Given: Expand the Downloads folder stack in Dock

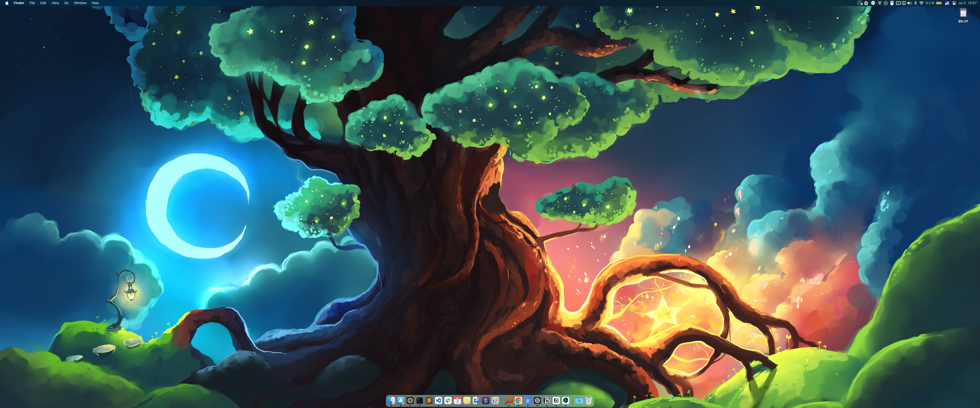Looking at the screenshot, I should click(x=579, y=400).
